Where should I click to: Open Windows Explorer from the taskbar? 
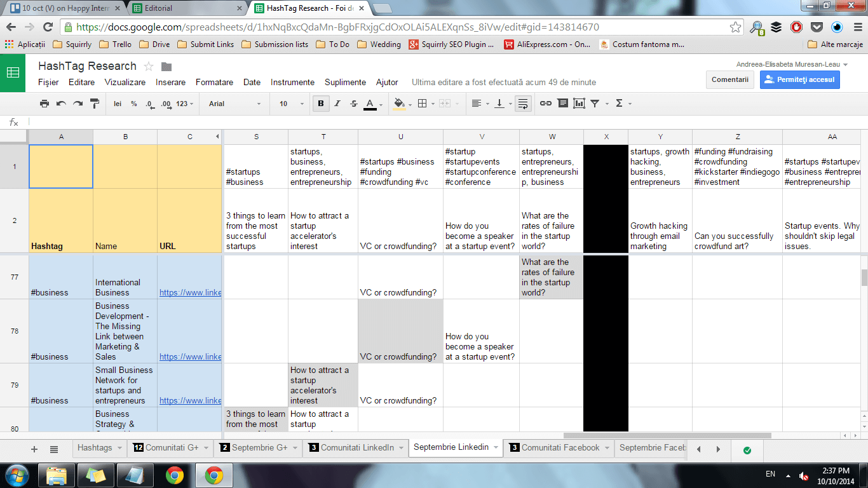(x=57, y=475)
